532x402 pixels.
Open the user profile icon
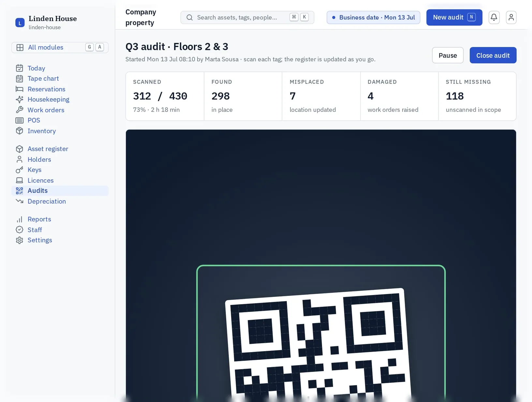point(511,17)
